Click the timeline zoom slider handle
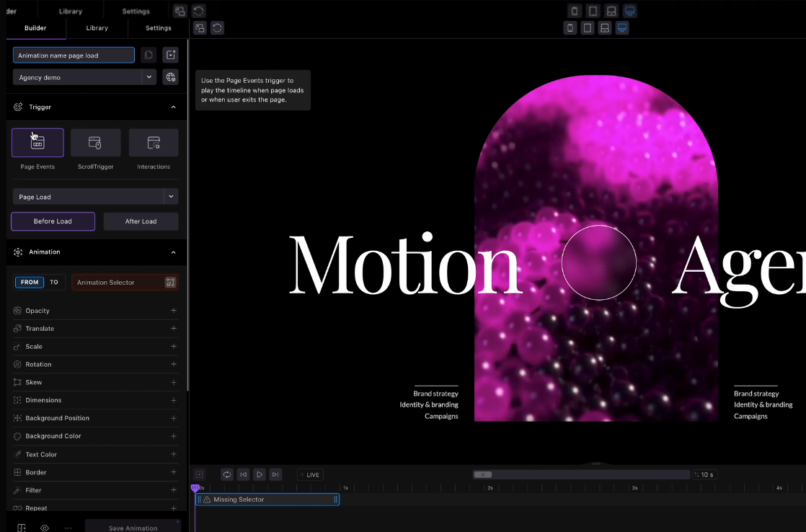Screen dimensions: 806x532 pyautogui.click(x=483, y=474)
